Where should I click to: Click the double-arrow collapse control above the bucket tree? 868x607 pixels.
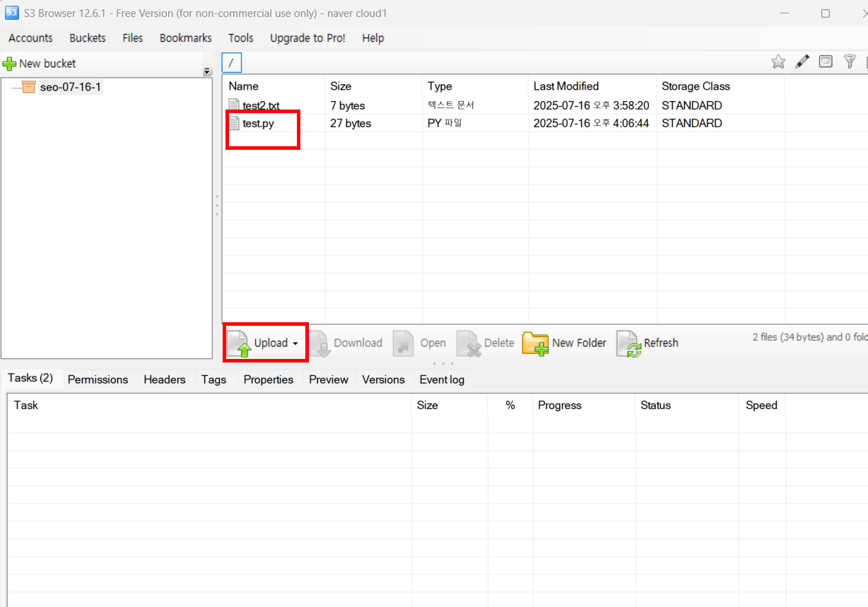tap(206, 71)
